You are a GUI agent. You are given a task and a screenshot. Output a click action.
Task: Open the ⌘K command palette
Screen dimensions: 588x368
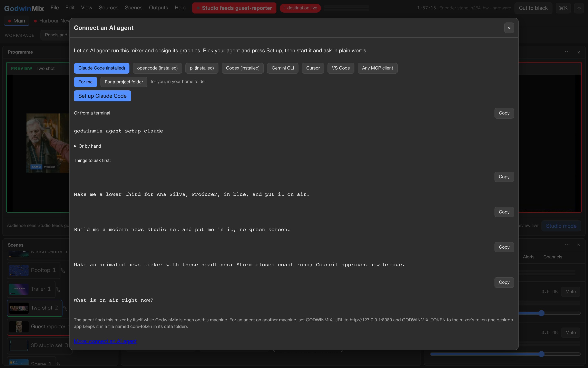click(x=563, y=8)
